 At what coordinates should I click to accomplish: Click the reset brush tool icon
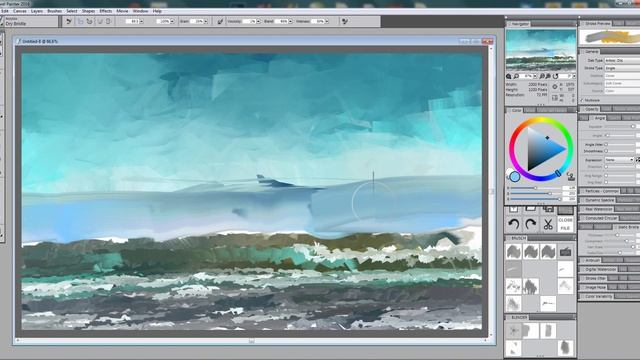(x=69, y=21)
